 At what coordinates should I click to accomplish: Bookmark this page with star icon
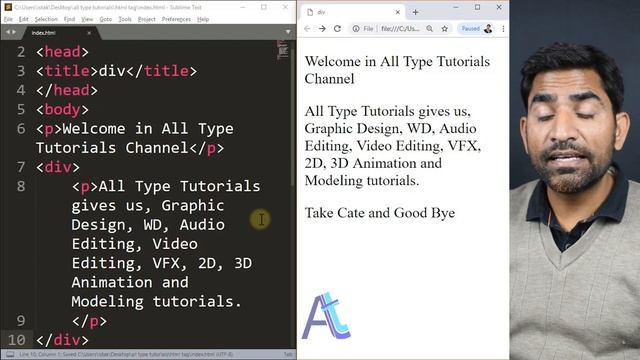[x=444, y=29]
